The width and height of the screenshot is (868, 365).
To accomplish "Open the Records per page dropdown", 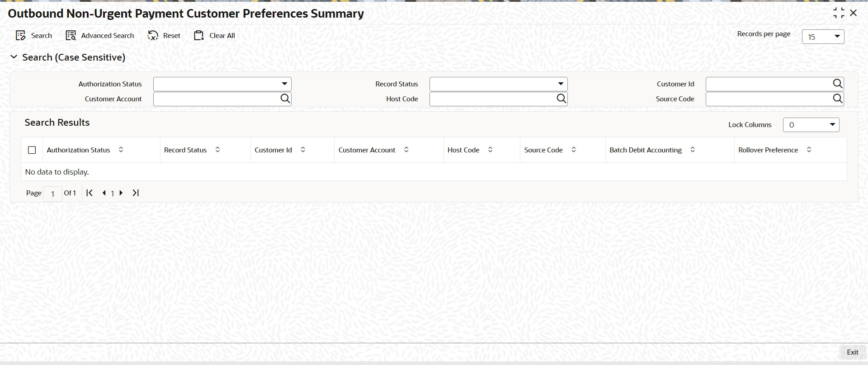I will [823, 37].
